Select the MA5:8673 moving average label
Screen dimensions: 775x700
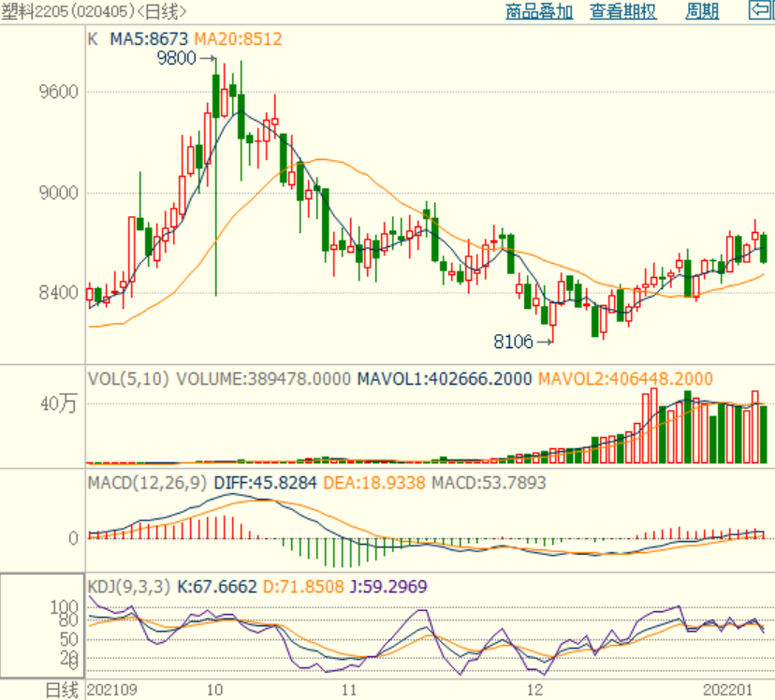pos(150,39)
